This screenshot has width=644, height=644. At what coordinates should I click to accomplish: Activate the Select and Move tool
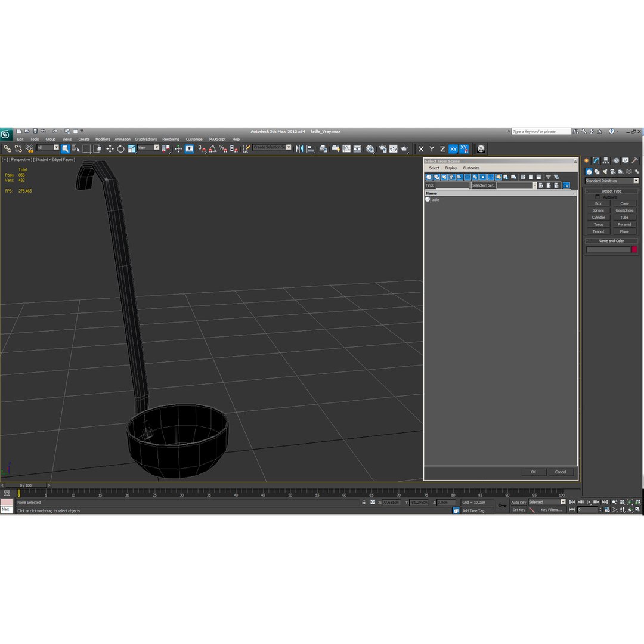110,148
